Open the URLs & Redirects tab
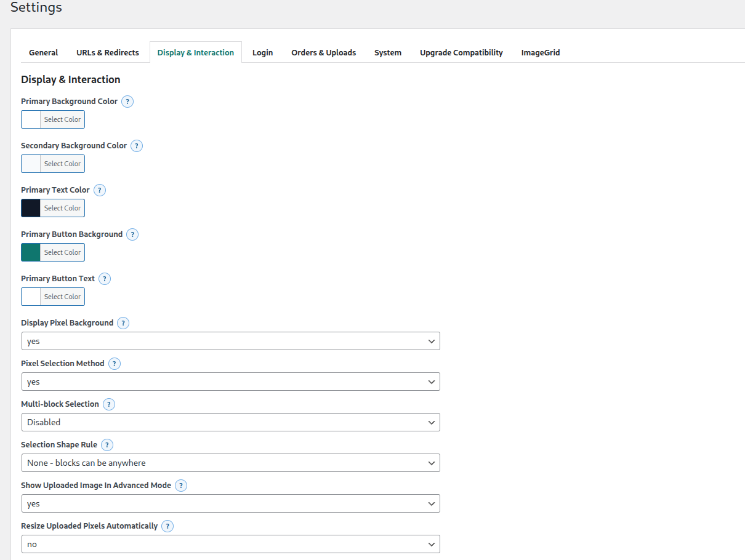This screenshot has height=560, width=745. tap(108, 53)
